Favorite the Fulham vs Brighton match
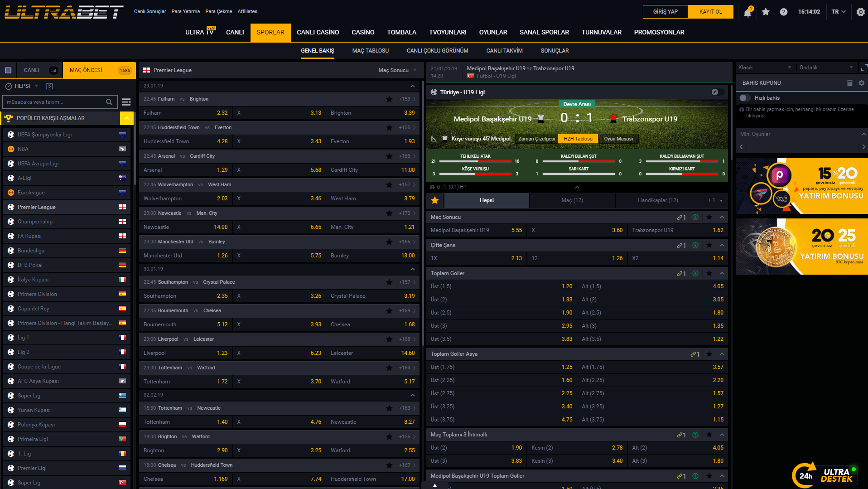Viewport: 868px width, 489px height. [389, 99]
